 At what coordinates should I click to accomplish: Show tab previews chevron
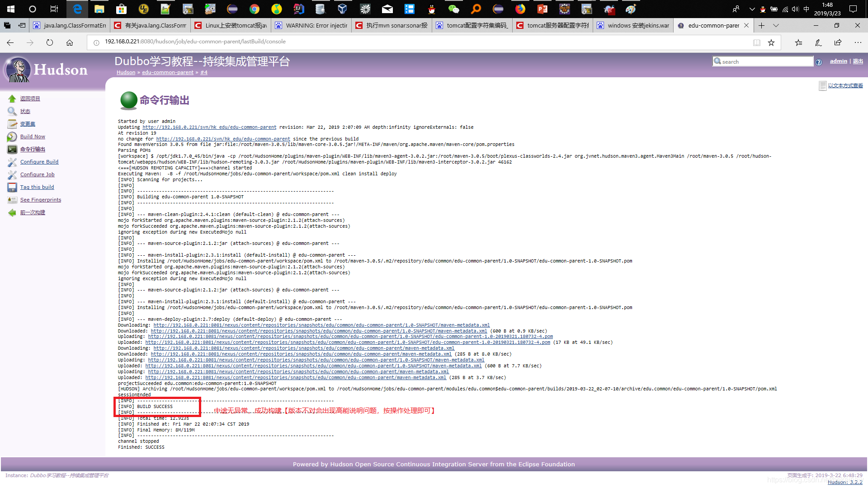coord(776,25)
